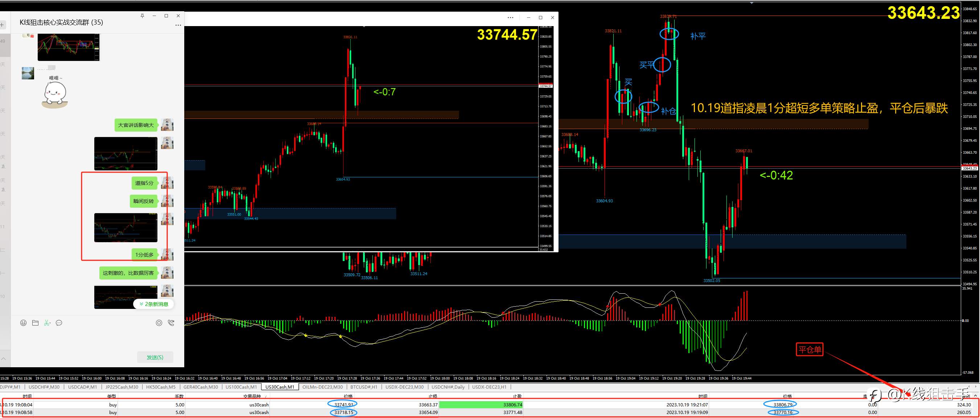Click the lake photo avatar in chat
Image resolution: width=980 pixels, height=418 pixels.
click(28, 73)
